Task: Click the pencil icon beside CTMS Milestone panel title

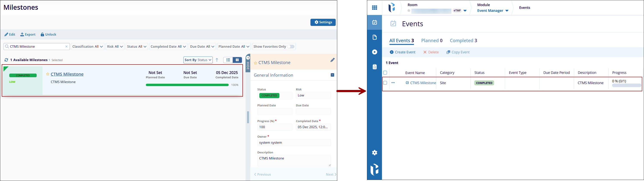Action: pyautogui.click(x=332, y=60)
